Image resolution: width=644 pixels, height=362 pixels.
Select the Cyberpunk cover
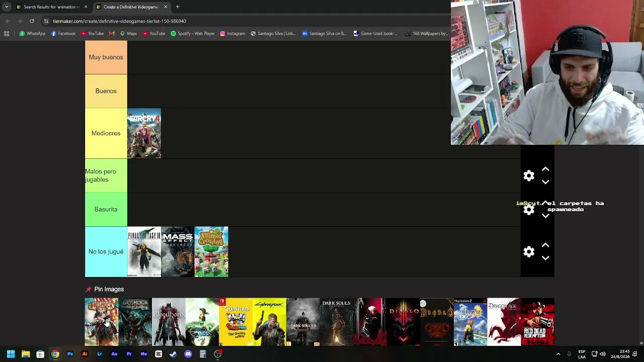269,322
